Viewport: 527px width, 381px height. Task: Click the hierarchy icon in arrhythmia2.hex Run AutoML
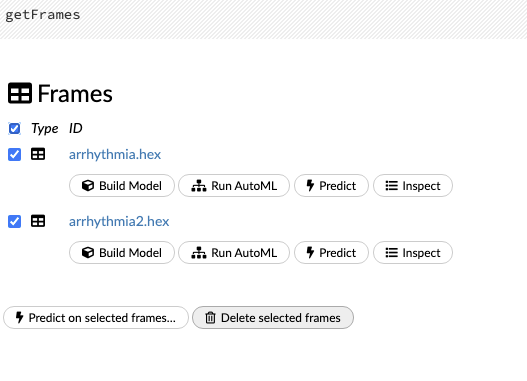tap(199, 253)
